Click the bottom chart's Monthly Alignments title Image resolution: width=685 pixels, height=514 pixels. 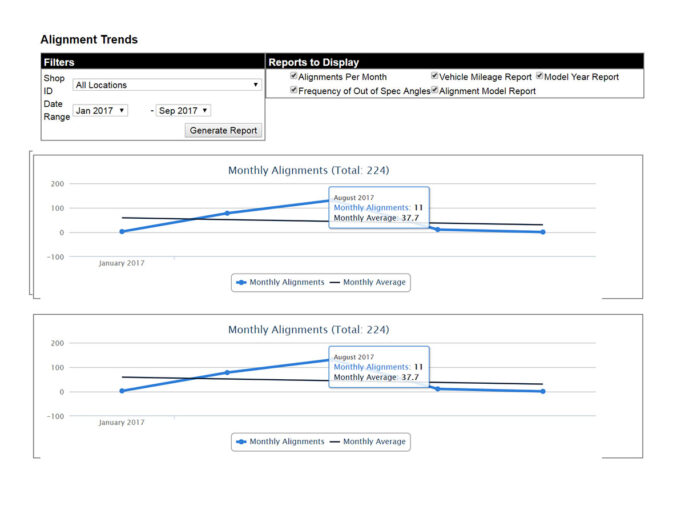[308, 329]
